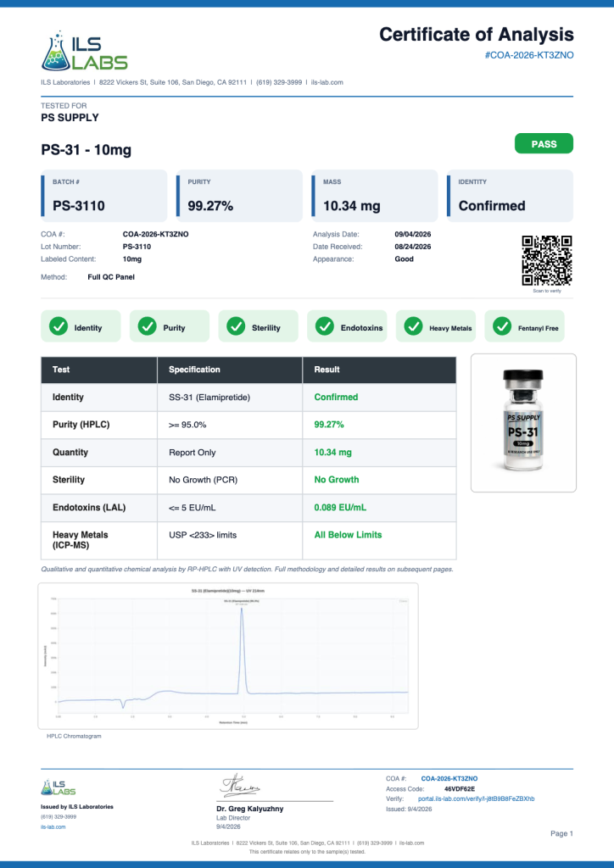Click the Access Code 46VDF62E
Viewport: 614px width, 868px height.
click(x=460, y=789)
